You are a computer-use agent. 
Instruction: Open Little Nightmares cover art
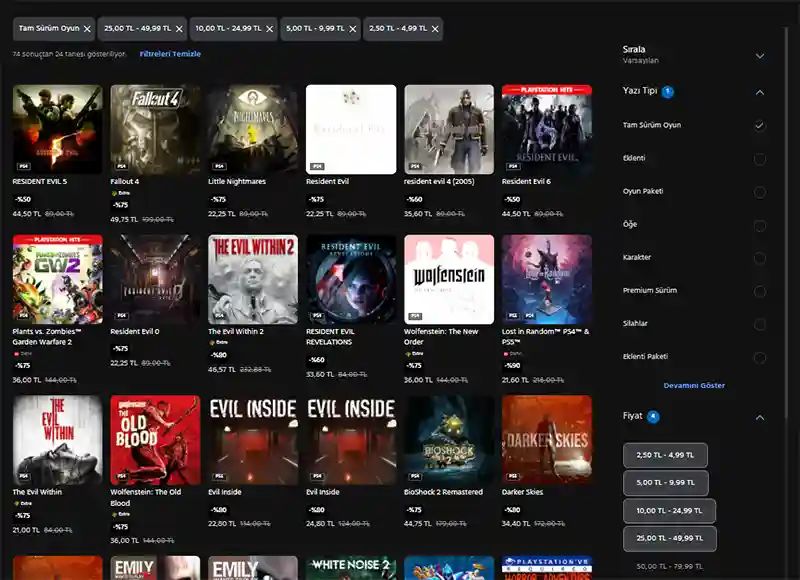(253, 130)
